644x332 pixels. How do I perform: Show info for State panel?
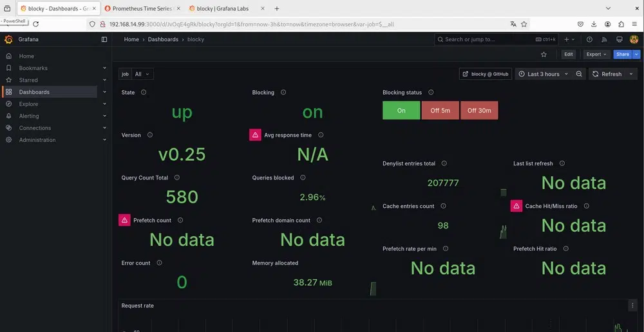click(x=144, y=93)
